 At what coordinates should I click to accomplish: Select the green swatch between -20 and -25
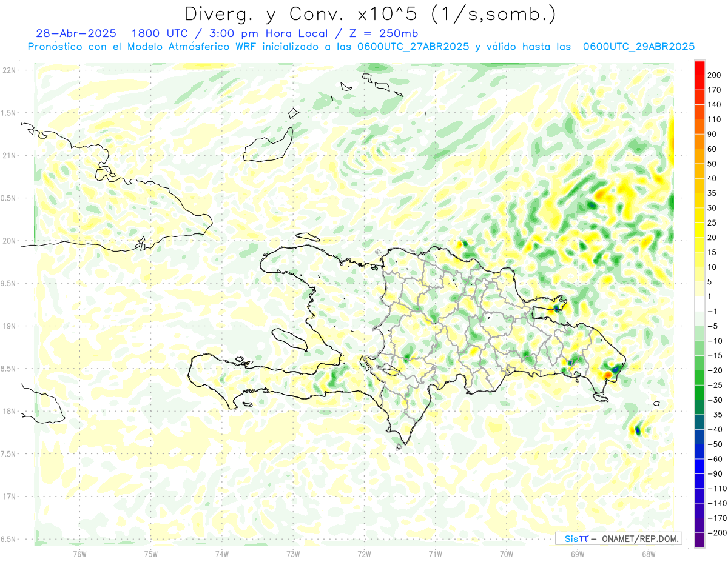(699, 378)
